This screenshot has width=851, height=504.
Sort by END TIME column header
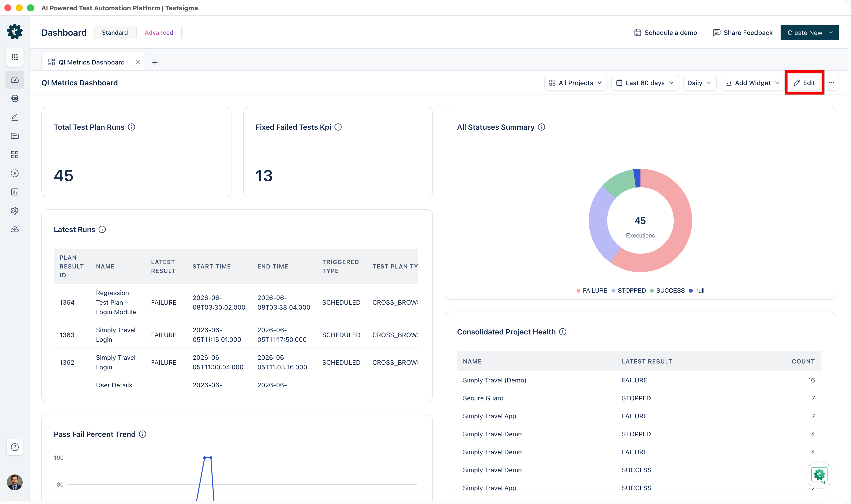pyautogui.click(x=273, y=267)
